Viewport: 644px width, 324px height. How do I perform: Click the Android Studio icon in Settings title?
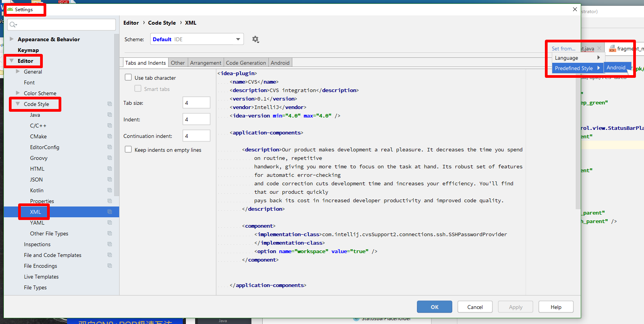pos(10,9)
